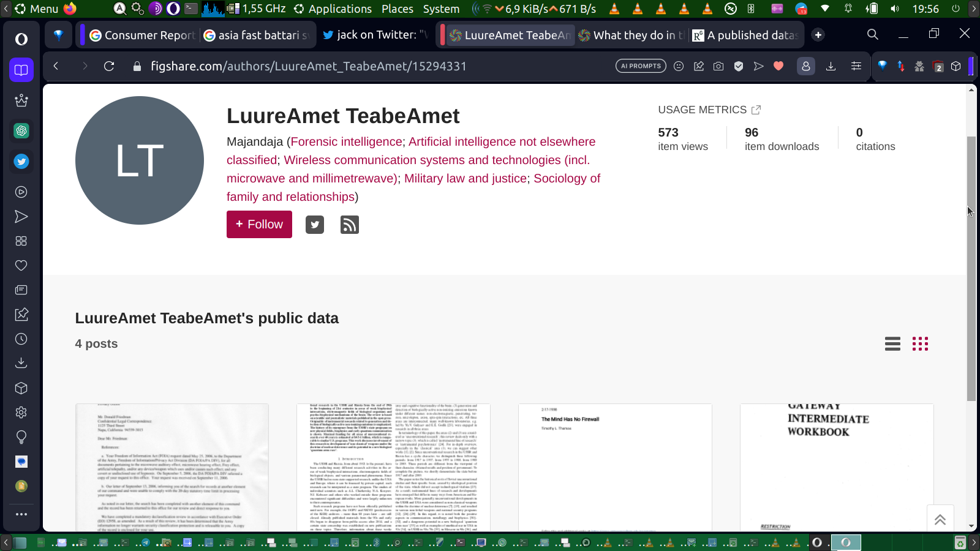This screenshot has width=980, height=551.
Task: Click the AI Prompts pill button
Action: click(641, 66)
